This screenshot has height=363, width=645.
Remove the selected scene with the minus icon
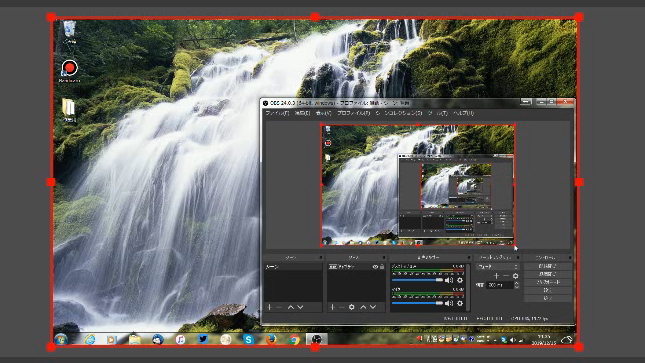(x=279, y=307)
